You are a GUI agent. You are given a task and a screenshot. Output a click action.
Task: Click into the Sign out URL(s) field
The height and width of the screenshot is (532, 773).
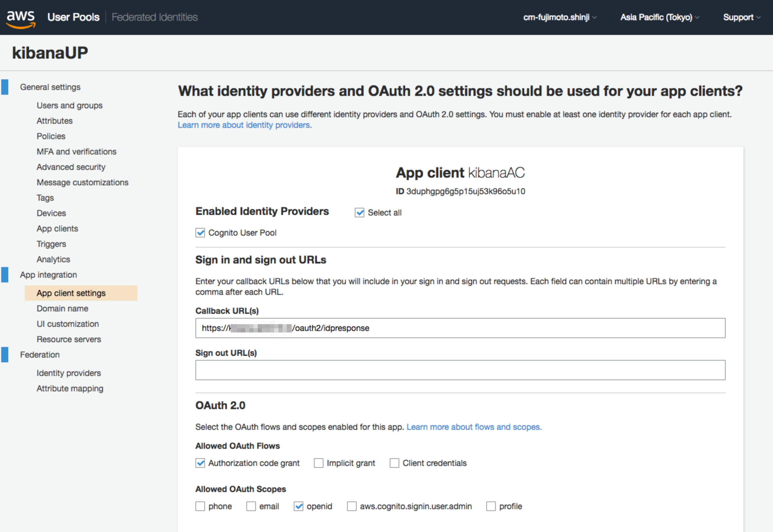pos(460,370)
